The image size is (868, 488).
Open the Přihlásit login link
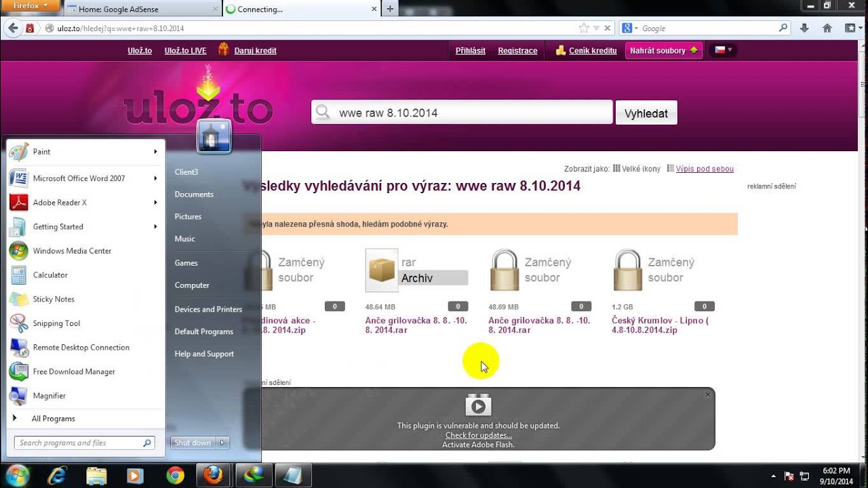(x=471, y=51)
